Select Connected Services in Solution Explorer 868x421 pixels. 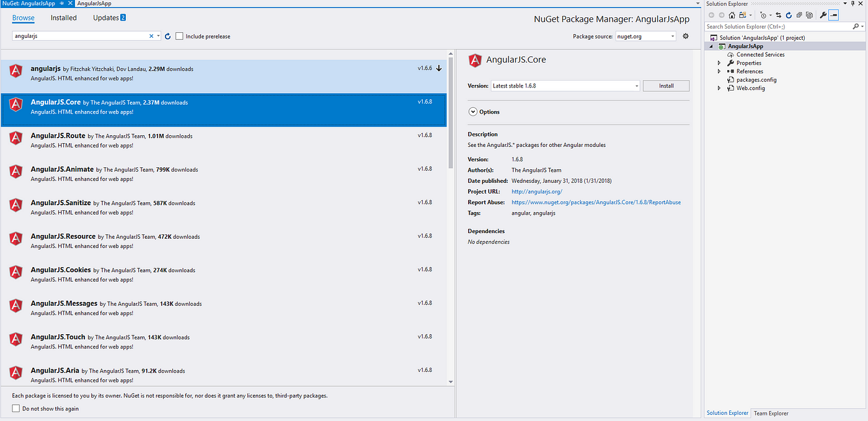point(760,55)
